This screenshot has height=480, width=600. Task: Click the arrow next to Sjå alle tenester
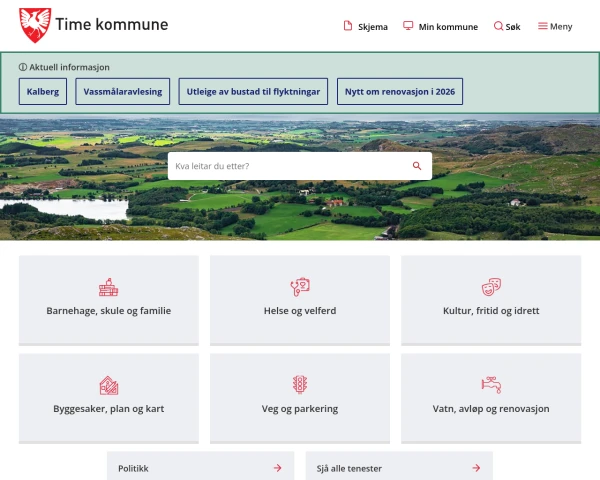click(476, 467)
